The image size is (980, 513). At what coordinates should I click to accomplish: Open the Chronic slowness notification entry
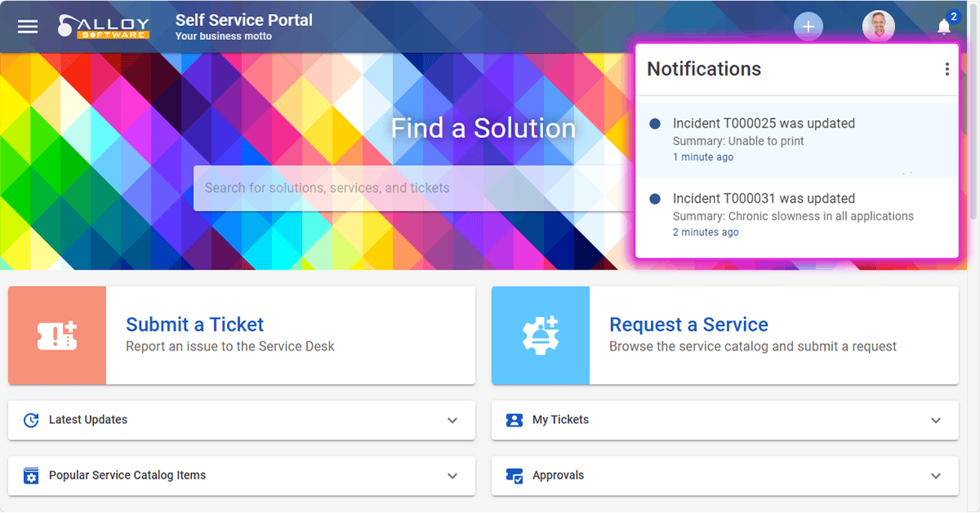(792, 216)
